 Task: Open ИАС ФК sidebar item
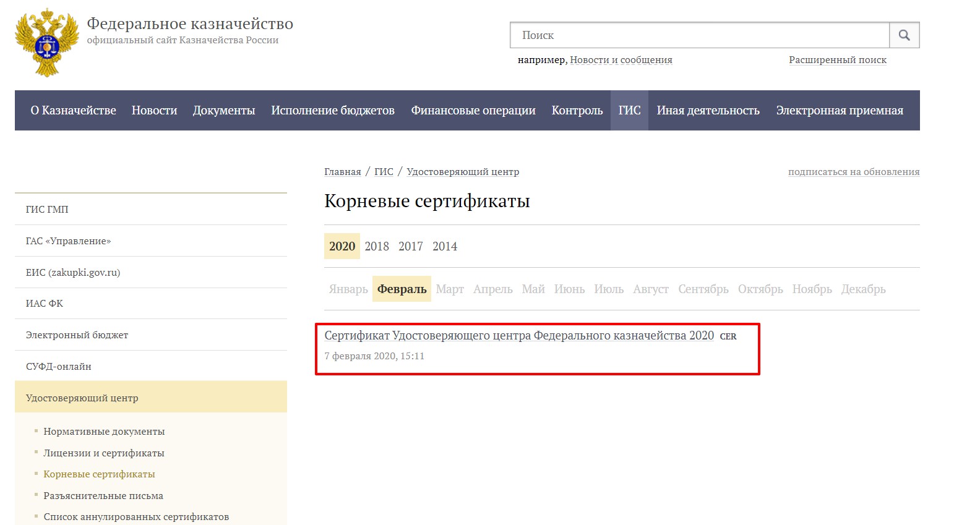tap(151, 304)
